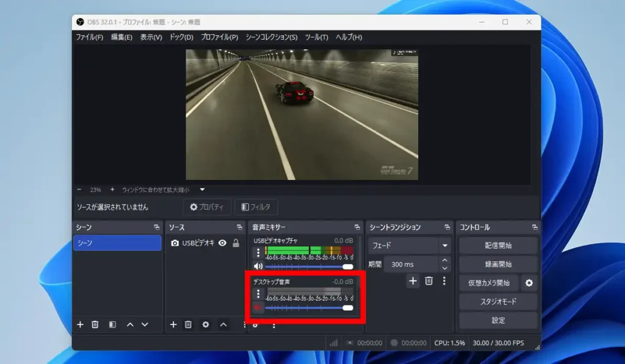625x364 pixels.
Task: Unmute the デスクトップ音声 audio channel
Action: coord(258,307)
